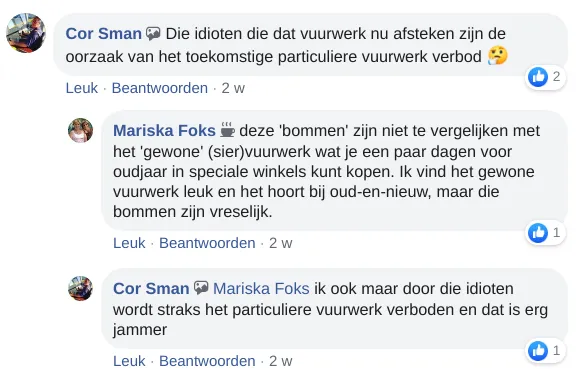Click Cor Sman name on first comment
This screenshot has height=369, width=579.
tap(104, 34)
